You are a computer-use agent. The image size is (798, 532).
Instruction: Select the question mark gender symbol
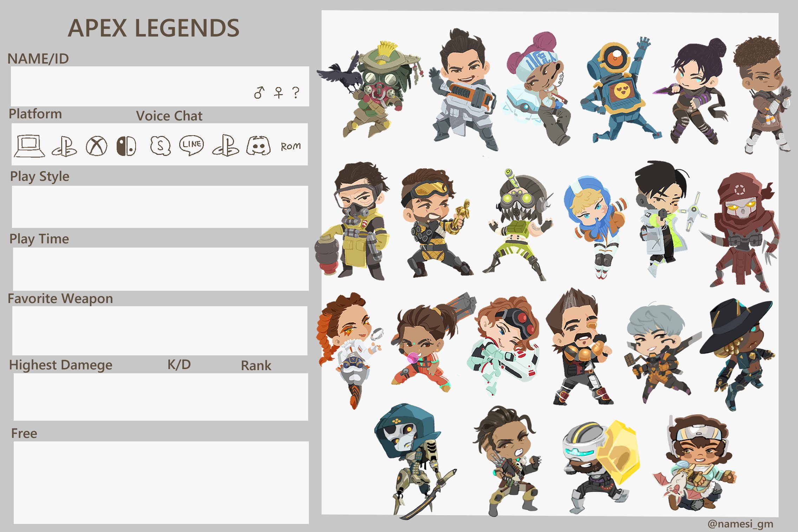point(296,93)
